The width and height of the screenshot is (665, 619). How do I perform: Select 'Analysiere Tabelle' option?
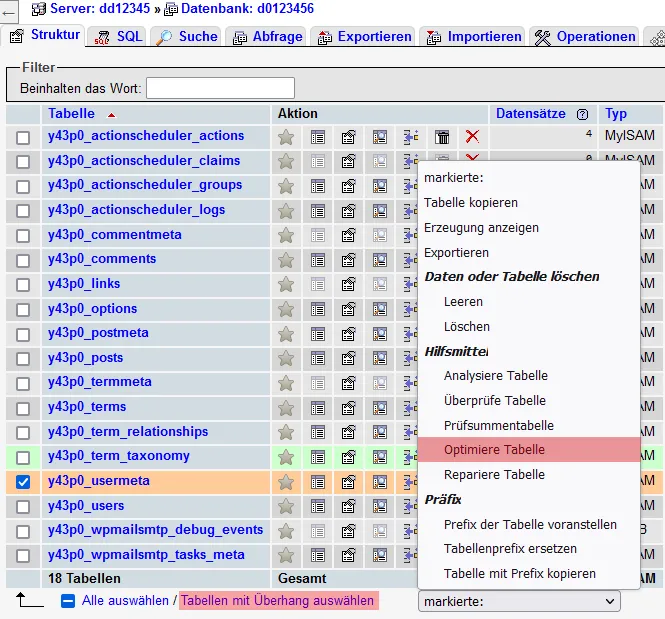(529, 376)
